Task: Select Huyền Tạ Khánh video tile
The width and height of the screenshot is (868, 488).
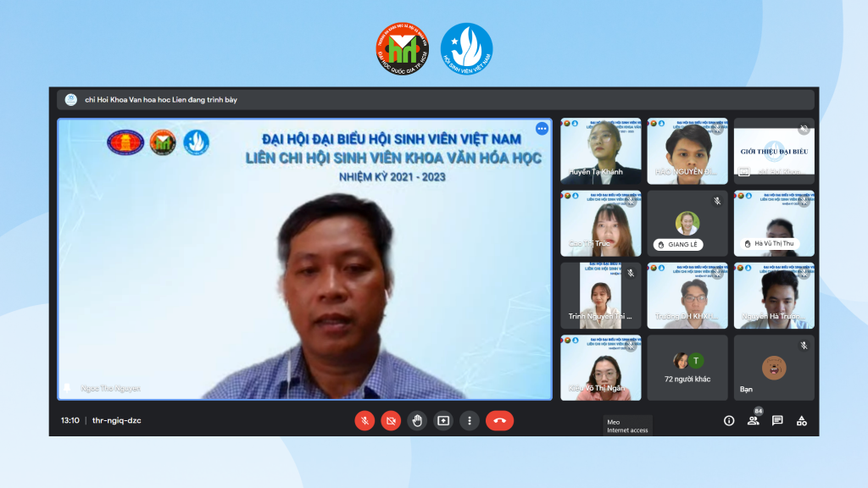Action: (601, 151)
